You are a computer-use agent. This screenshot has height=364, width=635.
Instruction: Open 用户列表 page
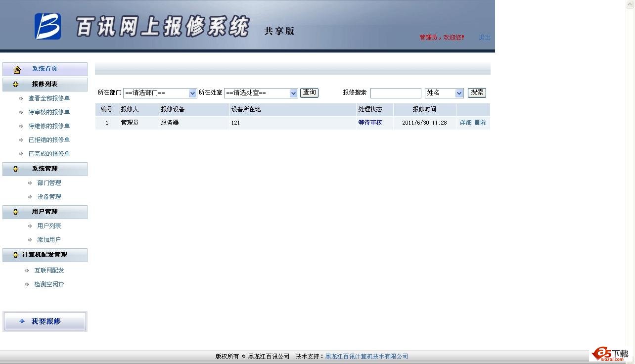(x=49, y=226)
